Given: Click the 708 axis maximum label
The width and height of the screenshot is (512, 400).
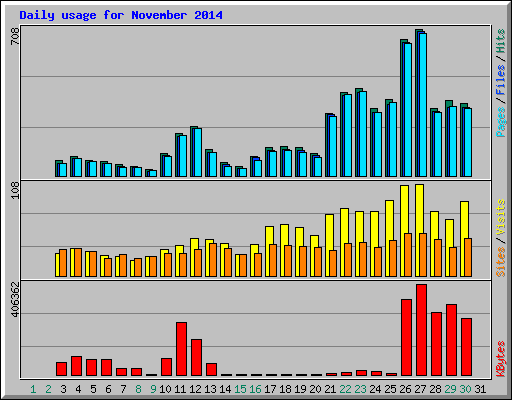Looking at the screenshot, I should pyautogui.click(x=15, y=36).
